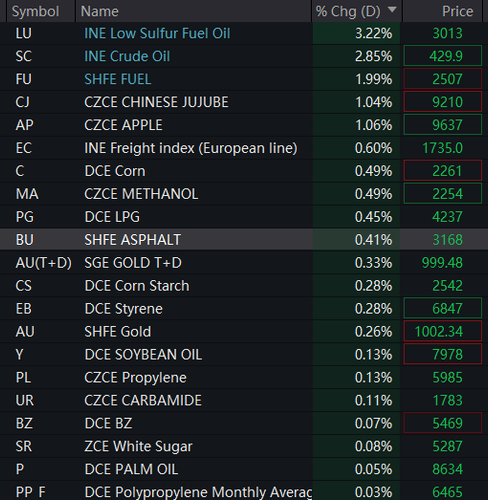Sort by the Name column header
The image size is (488, 500).
tap(100, 11)
